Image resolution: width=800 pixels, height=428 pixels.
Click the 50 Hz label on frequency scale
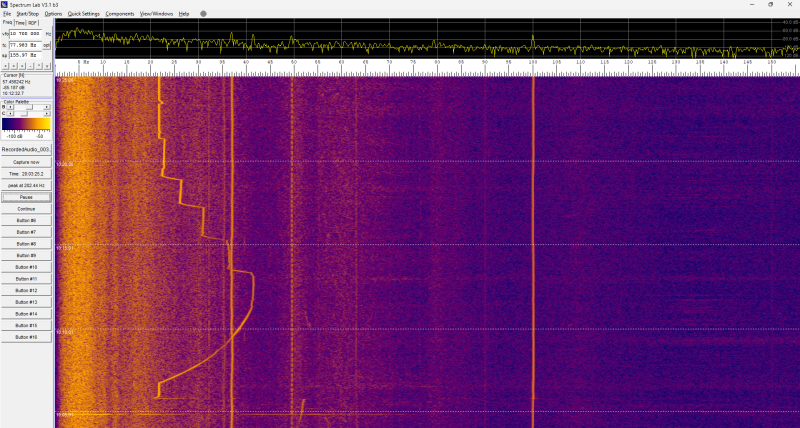(294, 62)
